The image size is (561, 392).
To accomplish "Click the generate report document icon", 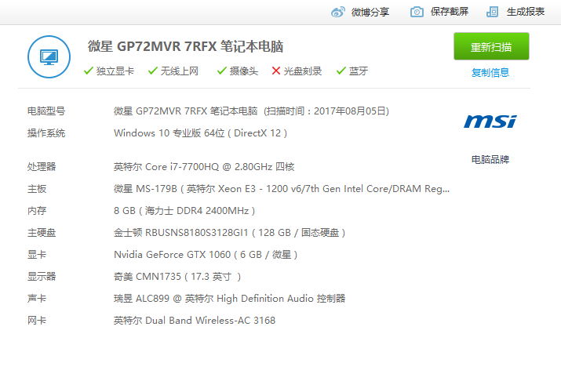I will (492, 12).
